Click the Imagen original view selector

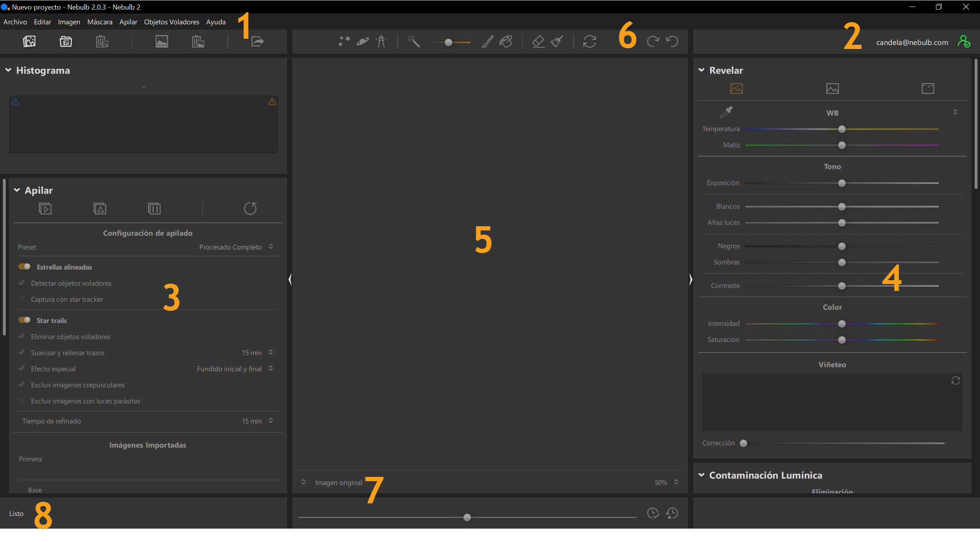pos(338,483)
